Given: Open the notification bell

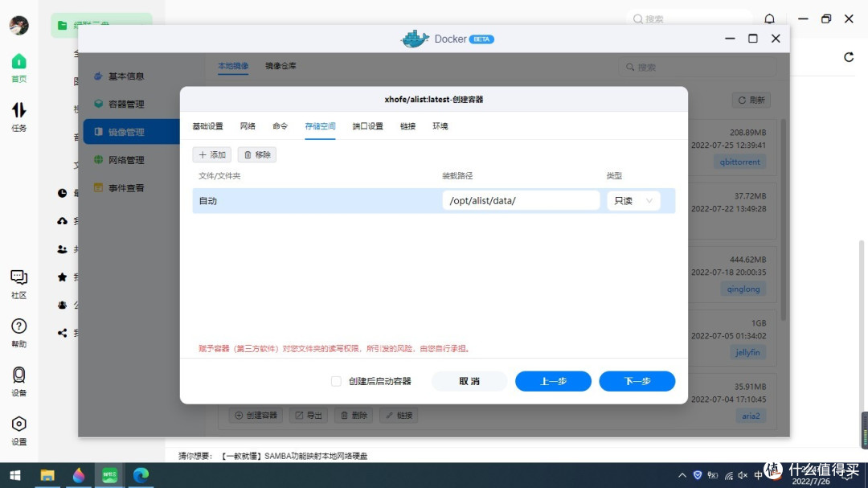Looking at the screenshot, I should coord(769,18).
